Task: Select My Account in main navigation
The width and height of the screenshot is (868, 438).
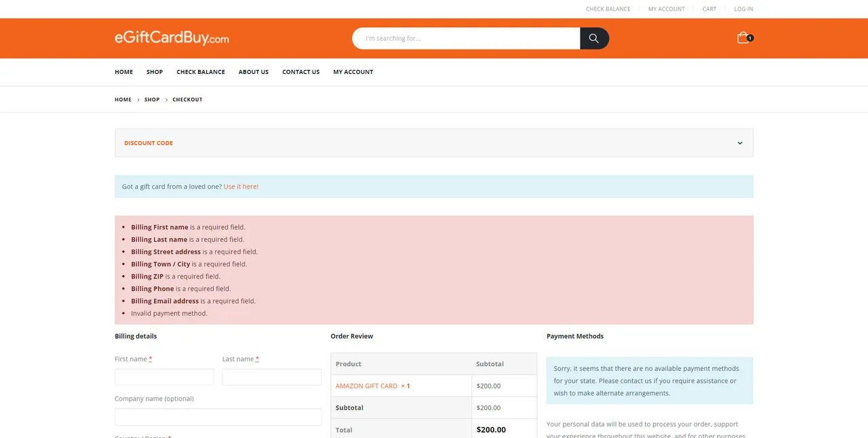Action: (x=353, y=72)
